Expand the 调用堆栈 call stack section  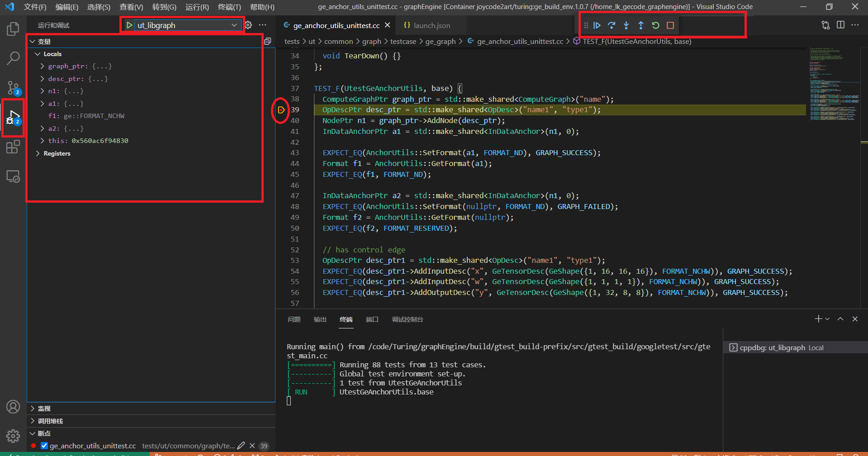[50, 421]
